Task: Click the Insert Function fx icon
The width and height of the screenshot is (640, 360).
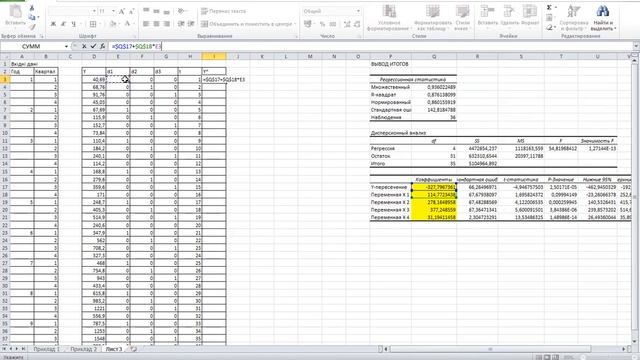Action: pos(102,47)
